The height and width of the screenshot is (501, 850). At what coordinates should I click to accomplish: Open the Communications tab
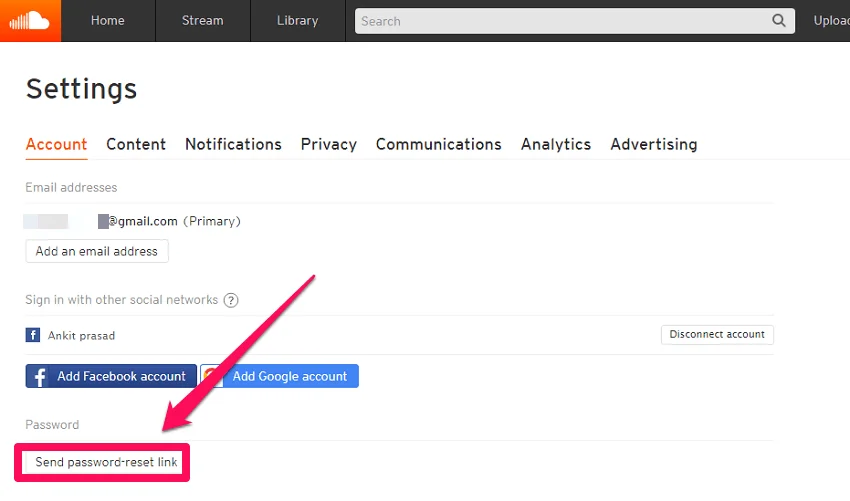click(438, 144)
